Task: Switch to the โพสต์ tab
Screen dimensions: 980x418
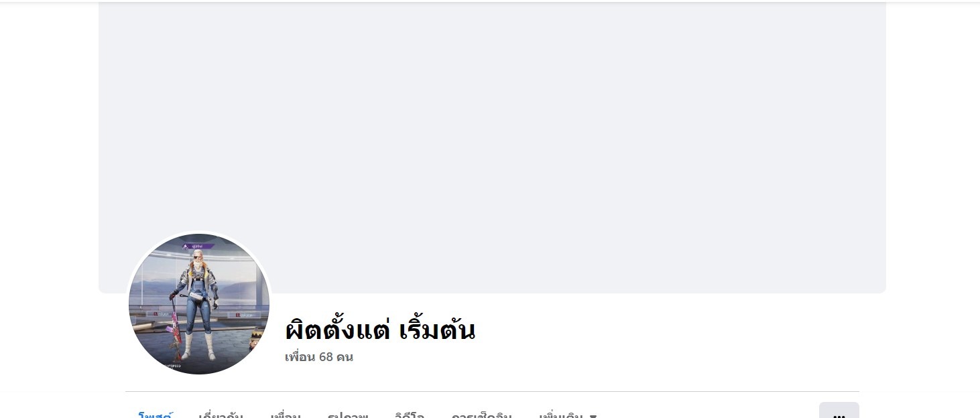Action: click(156, 413)
